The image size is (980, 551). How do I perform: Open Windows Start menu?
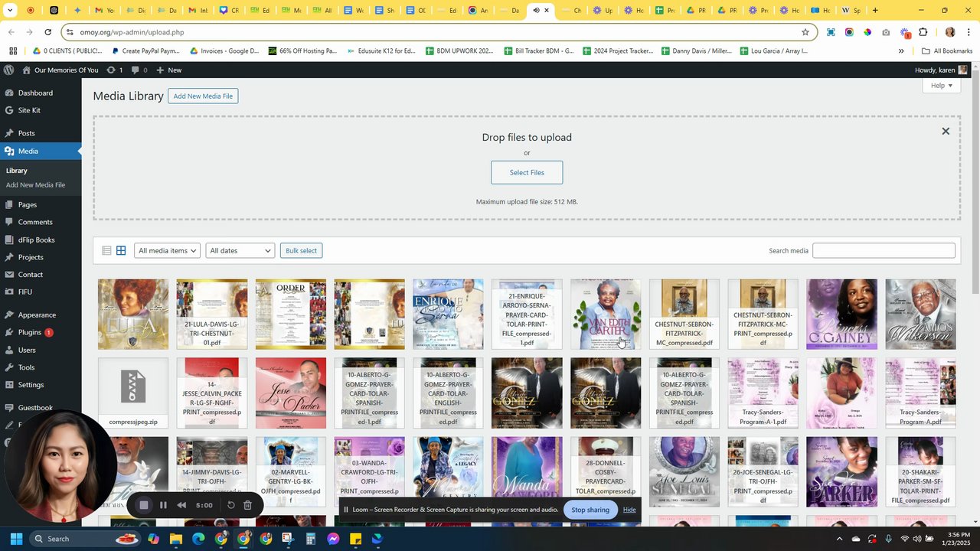pos(15,539)
